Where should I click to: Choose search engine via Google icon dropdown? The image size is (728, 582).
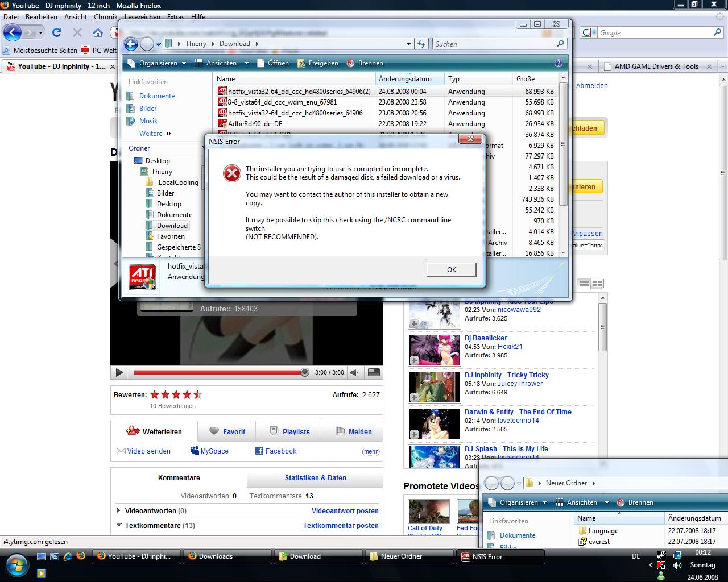click(589, 33)
